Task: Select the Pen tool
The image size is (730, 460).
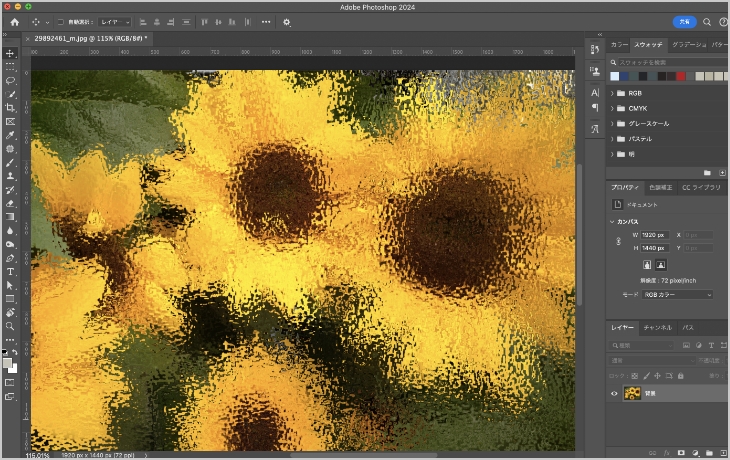Action: (10, 258)
